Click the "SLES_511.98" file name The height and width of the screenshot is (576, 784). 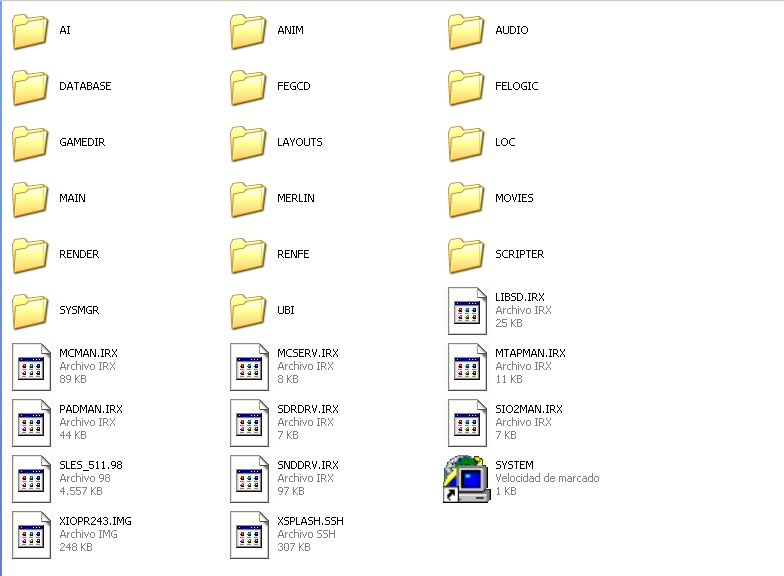(x=90, y=465)
